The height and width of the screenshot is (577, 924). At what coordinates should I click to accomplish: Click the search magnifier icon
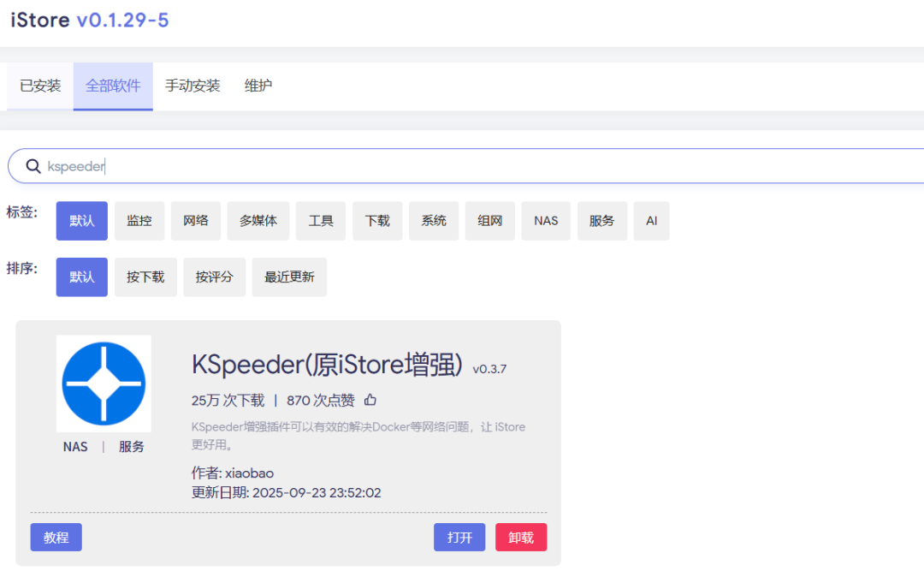[x=33, y=166]
